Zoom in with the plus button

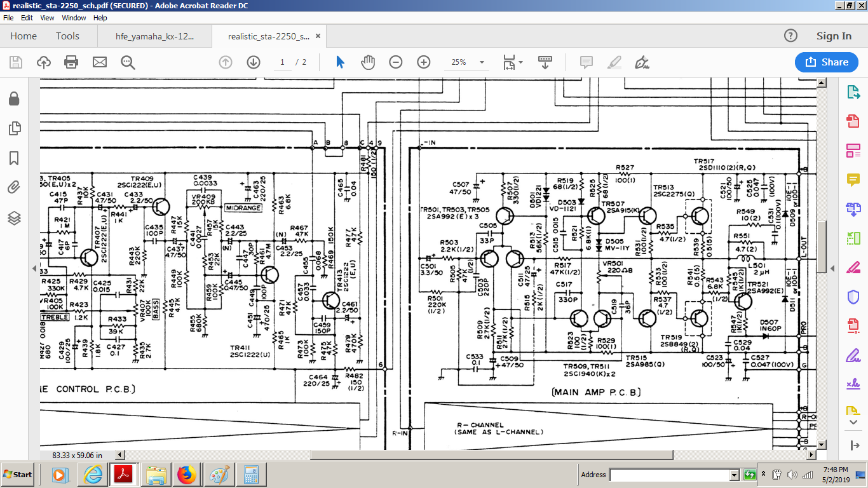pos(424,62)
